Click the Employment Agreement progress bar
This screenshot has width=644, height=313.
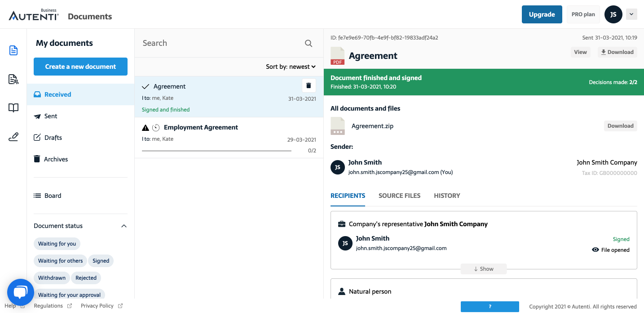click(216, 151)
